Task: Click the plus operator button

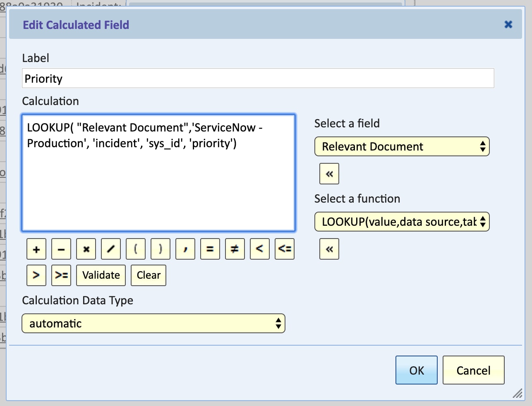Action: click(x=36, y=249)
